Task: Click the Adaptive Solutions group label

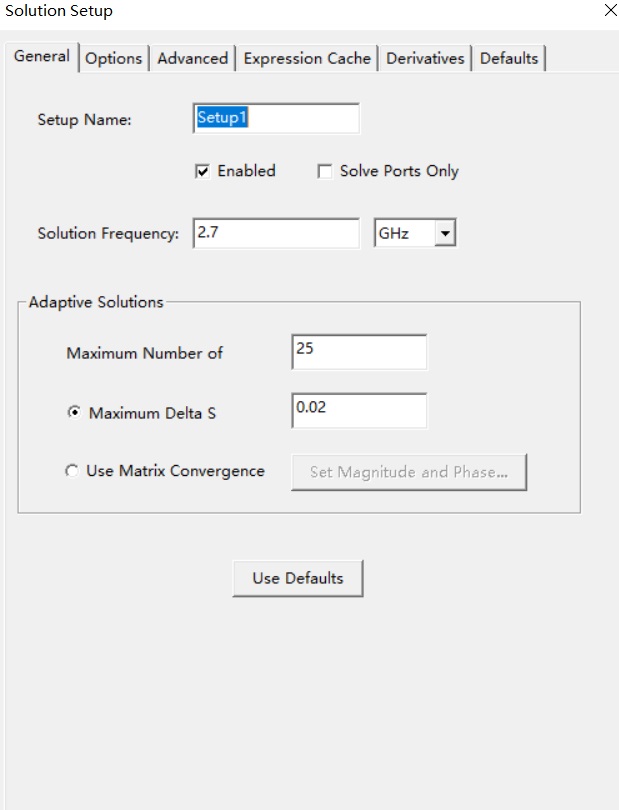Action: tap(96, 302)
